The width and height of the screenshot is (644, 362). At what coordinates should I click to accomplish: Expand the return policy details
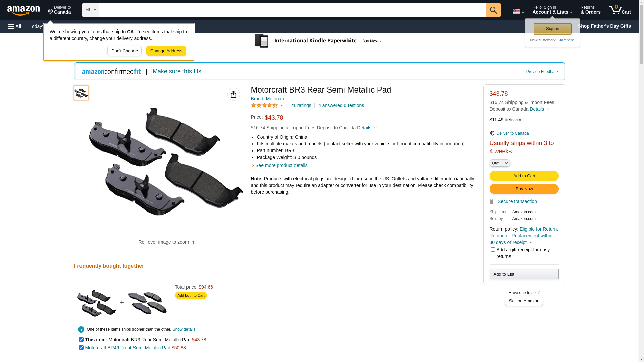(531, 242)
